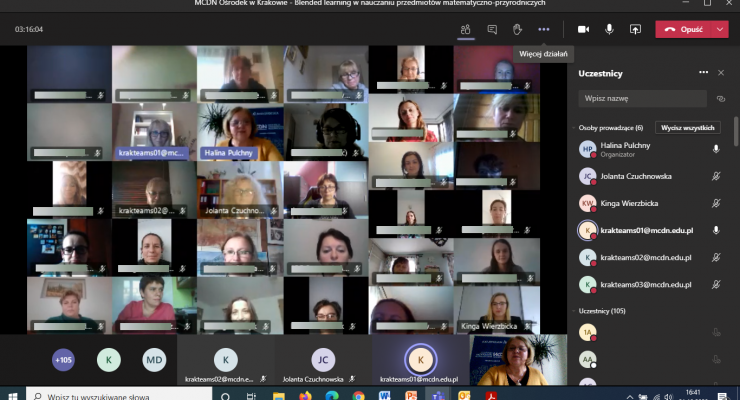Open the participants panel from the meeting toolbar
Viewport: 740px width, 400px height.
pos(466,29)
